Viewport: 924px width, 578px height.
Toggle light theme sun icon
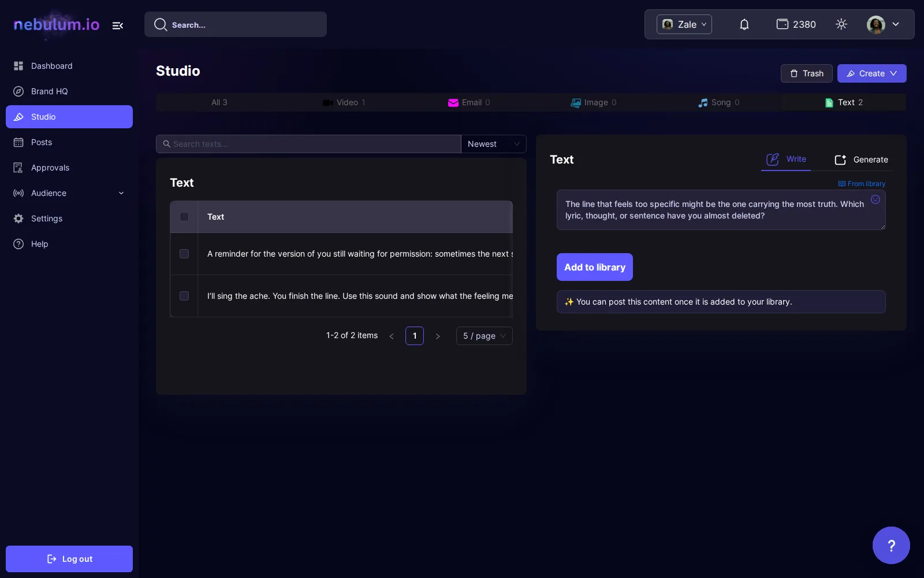841,24
